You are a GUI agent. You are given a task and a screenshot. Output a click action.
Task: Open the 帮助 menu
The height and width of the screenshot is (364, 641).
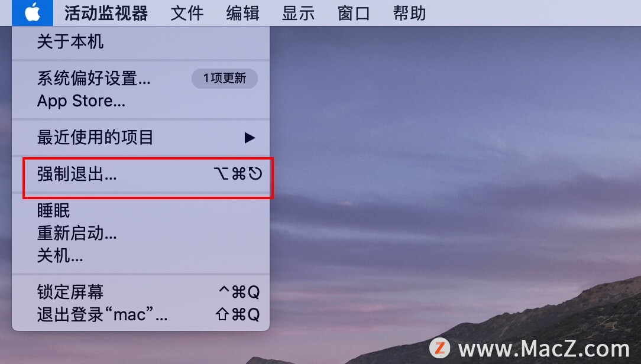(409, 13)
